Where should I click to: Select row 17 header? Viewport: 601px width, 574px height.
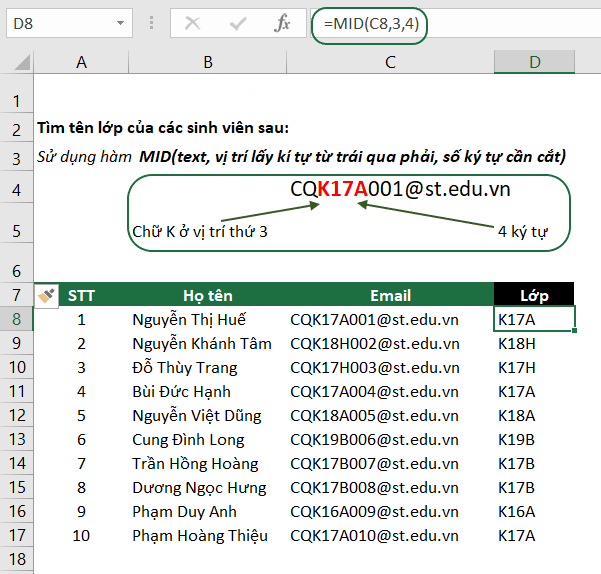tap(16, 535)
